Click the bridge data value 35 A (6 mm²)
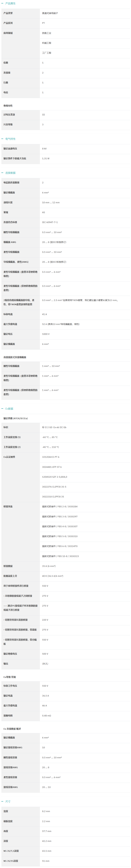 tap(49, 566)
